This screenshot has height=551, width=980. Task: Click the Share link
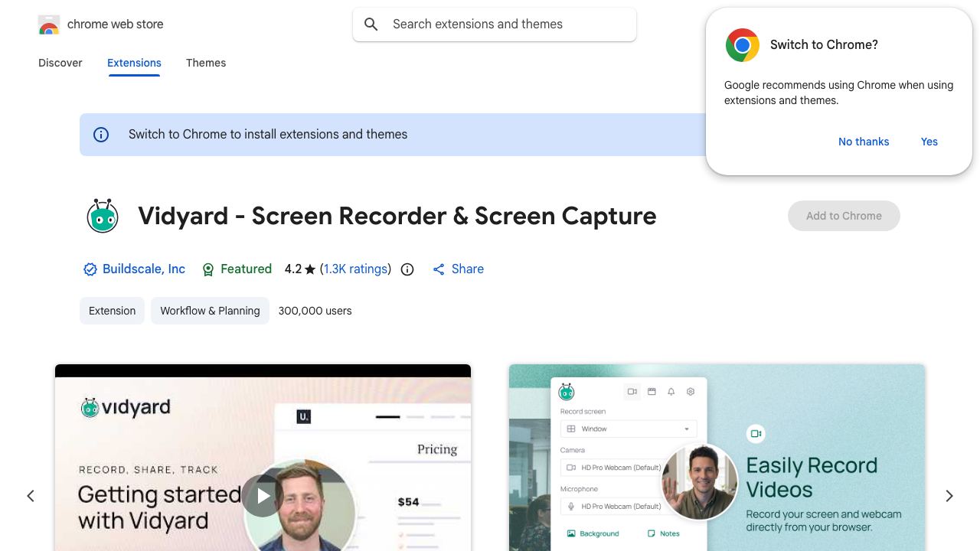click(x=468, y=269)
